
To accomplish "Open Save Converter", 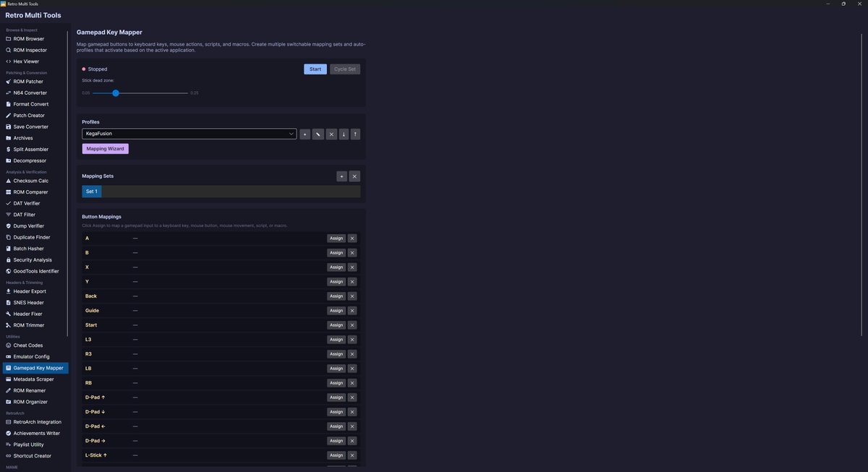I will pos(35,126).
